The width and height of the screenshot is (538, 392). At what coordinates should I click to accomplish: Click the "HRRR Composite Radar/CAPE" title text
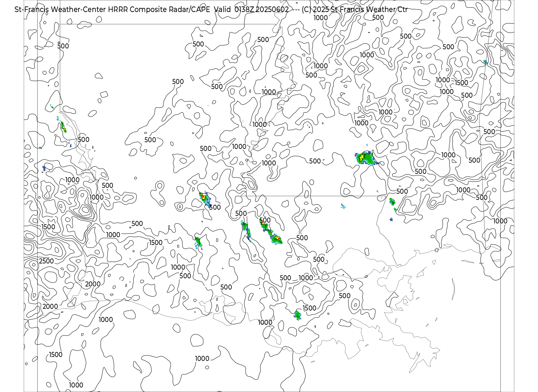(x=159, y=10)
